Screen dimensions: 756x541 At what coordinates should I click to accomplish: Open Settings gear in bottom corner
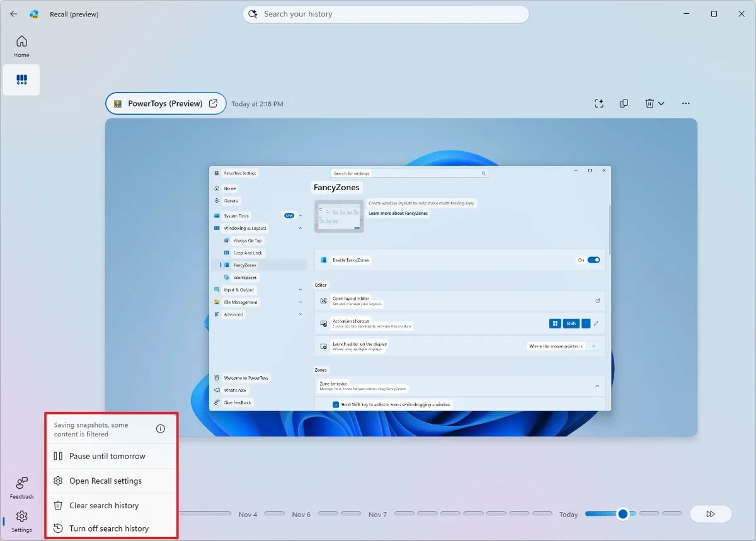(x=21, y=519)
